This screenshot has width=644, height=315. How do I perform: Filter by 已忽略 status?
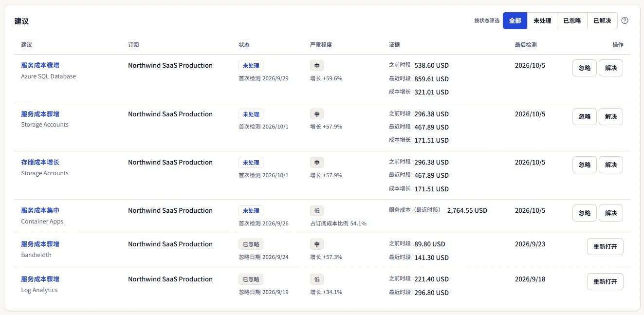(x=572, y=20)
